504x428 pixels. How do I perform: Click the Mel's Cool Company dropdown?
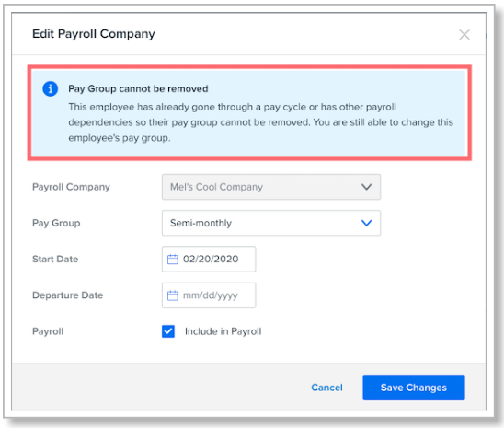tap(271, 187)
